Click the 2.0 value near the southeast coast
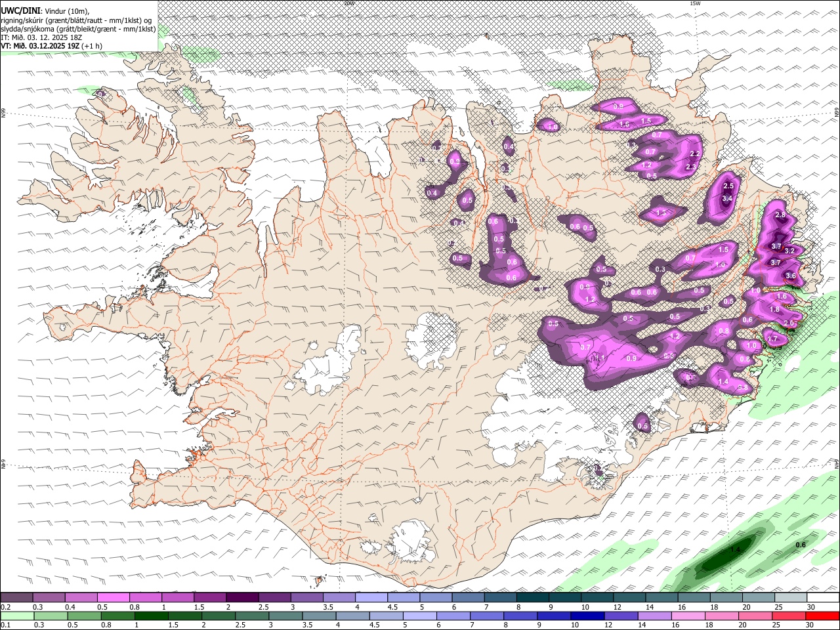840x630 pixels. (789, 324)
